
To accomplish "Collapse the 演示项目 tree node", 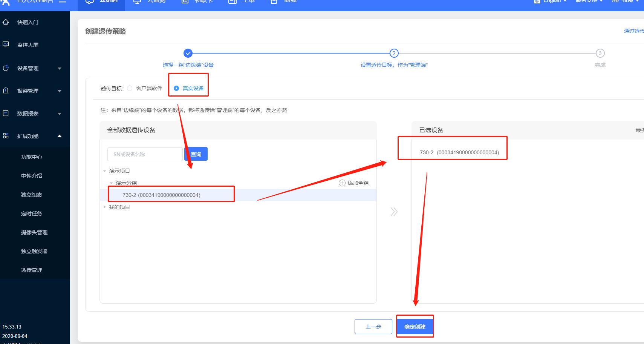I will tap(105, 171).
